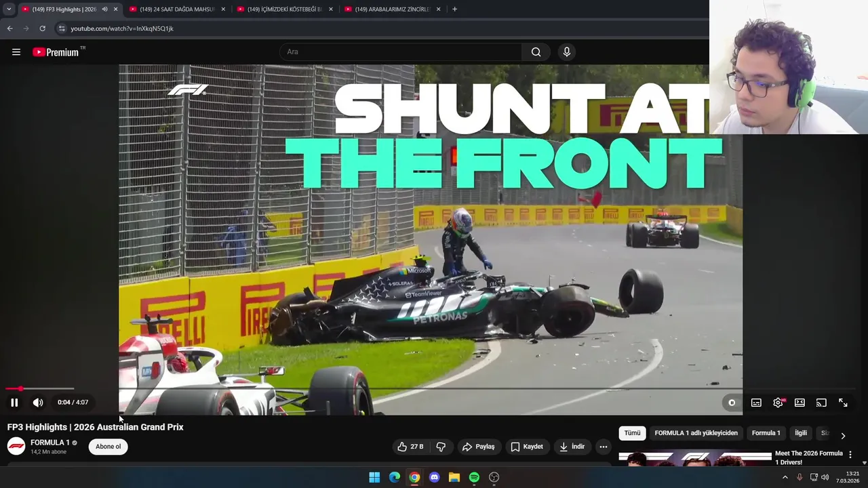The width and height of the screenshot is (868, 488).
Task: Download the video with İndir
Action: tap(572, 447)
